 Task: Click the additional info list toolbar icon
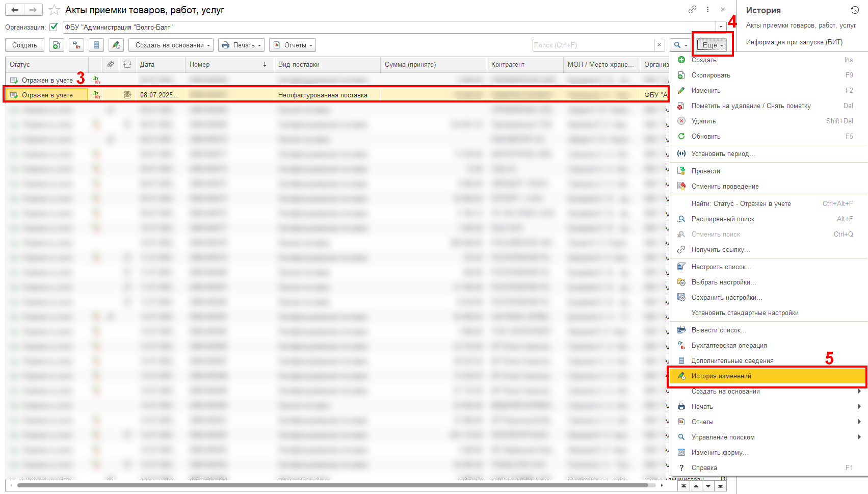click(x=96, y=45)
